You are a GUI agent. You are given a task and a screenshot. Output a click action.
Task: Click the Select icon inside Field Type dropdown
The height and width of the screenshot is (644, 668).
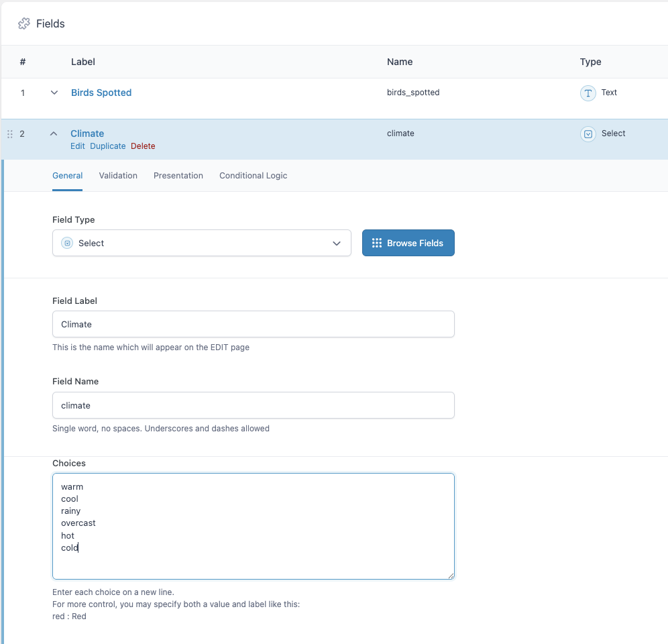coord(67,244)
